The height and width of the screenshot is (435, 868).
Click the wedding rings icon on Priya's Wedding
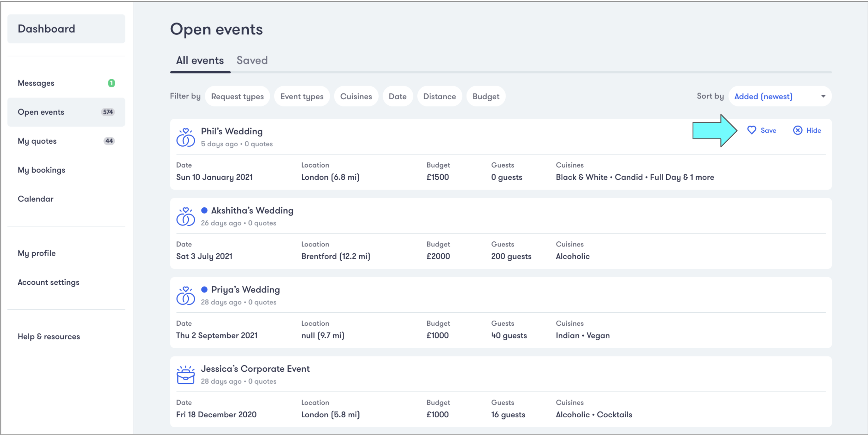point(186,296)
